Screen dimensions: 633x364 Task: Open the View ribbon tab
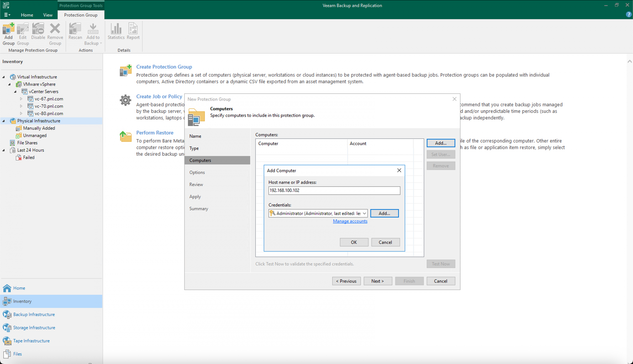48,15
